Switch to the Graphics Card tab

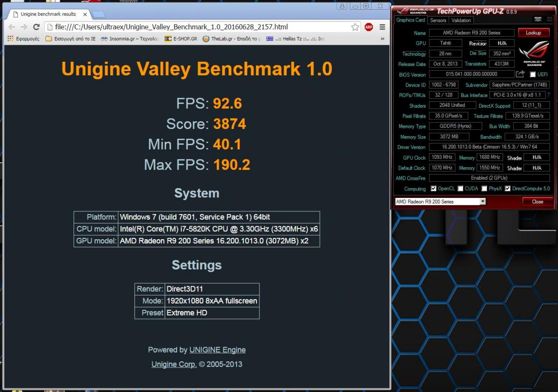pos(411,20)
